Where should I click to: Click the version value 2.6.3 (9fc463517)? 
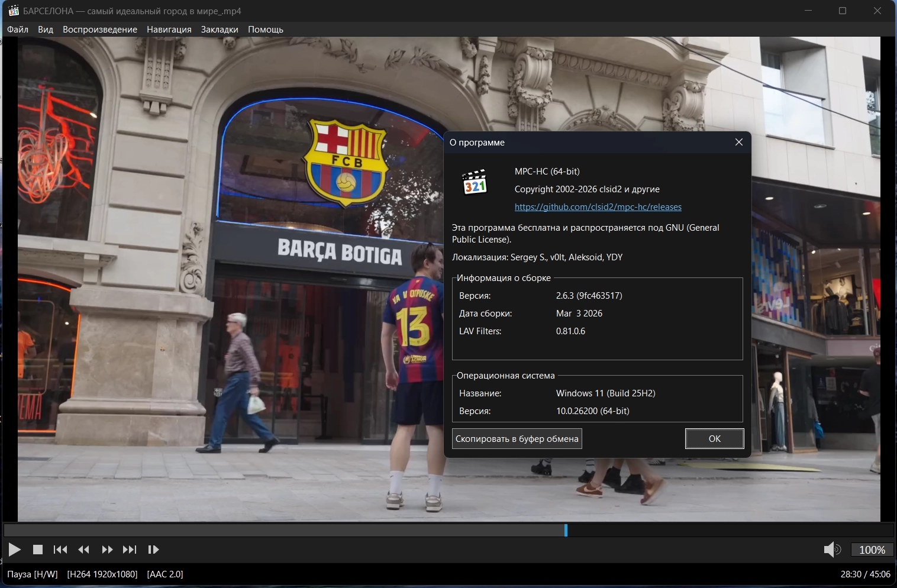[589, 296]
